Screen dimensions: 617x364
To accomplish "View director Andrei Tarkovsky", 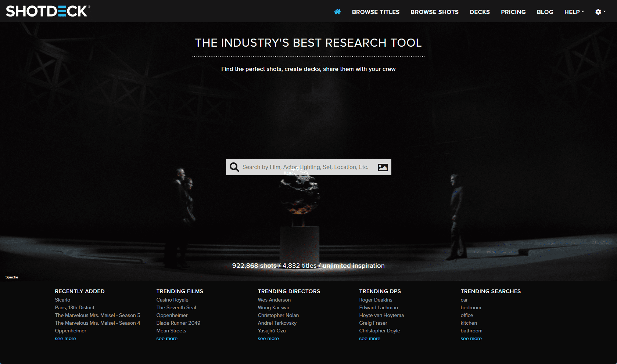I will (x=277, y=323).
